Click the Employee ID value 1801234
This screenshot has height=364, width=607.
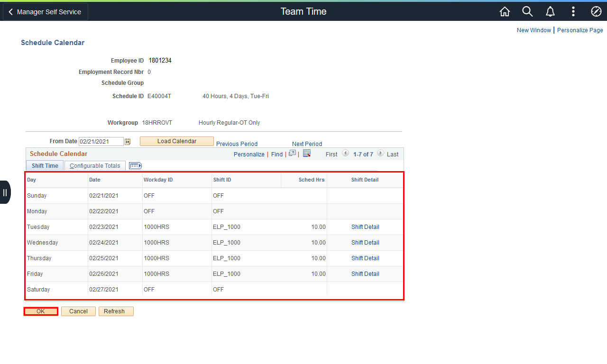click(x=160, y=61)
